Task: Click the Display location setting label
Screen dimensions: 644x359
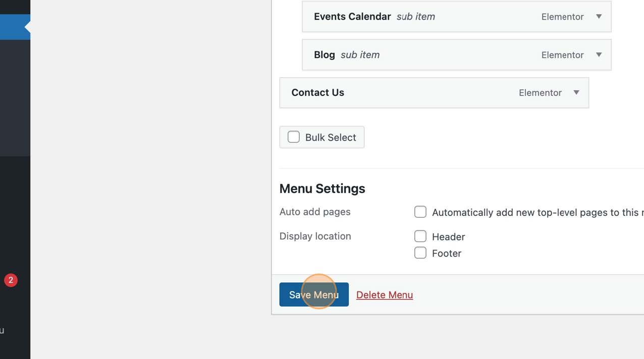Action: [x=315, y=236]
